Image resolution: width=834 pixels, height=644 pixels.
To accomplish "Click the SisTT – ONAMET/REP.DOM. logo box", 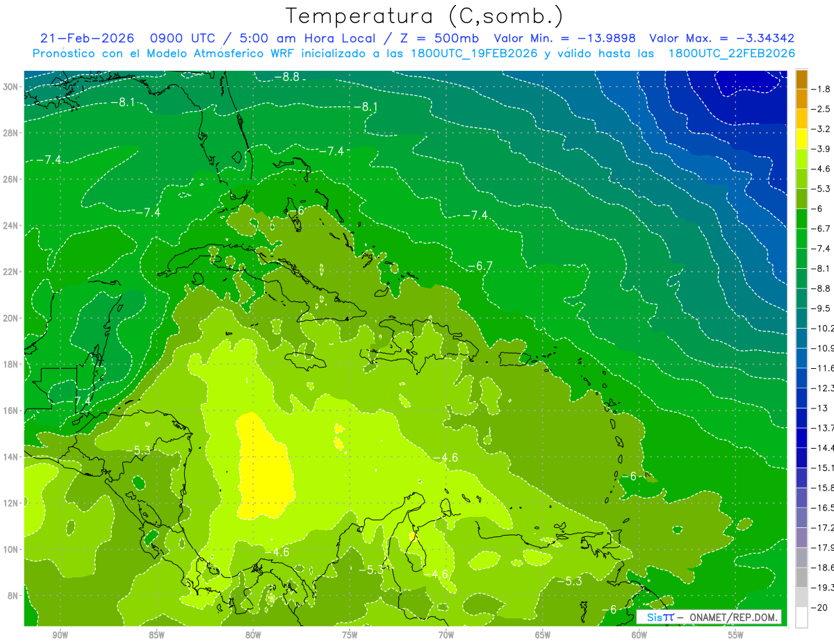I will (708, 617).
